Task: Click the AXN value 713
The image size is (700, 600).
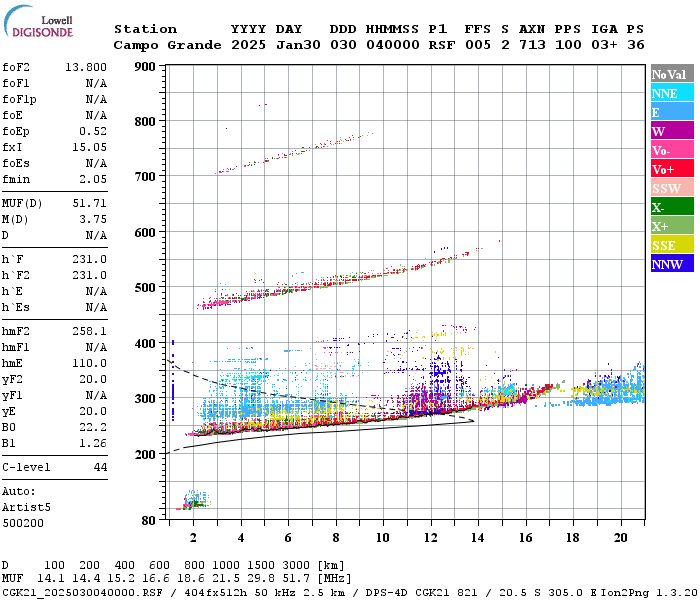Action: click(532, 45)
